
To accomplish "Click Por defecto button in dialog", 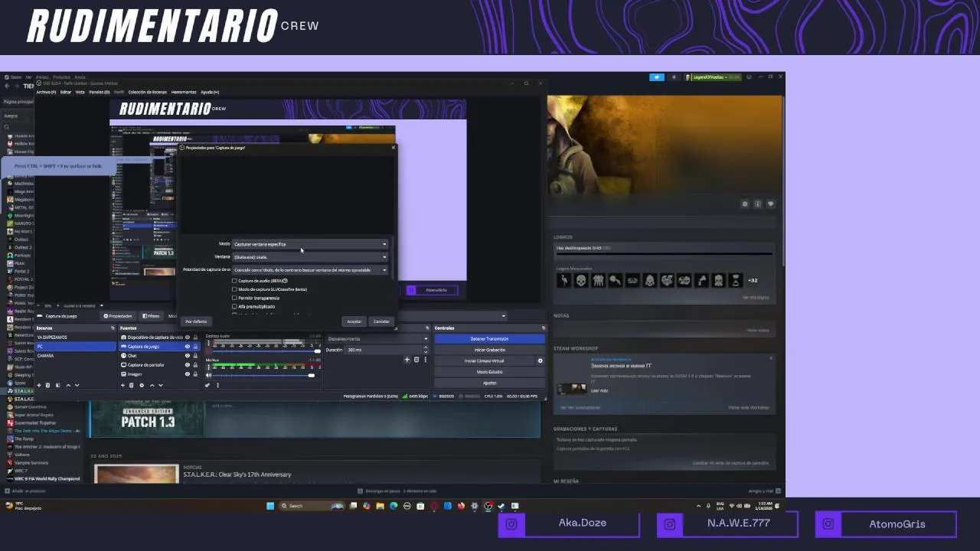I will 196,321.
